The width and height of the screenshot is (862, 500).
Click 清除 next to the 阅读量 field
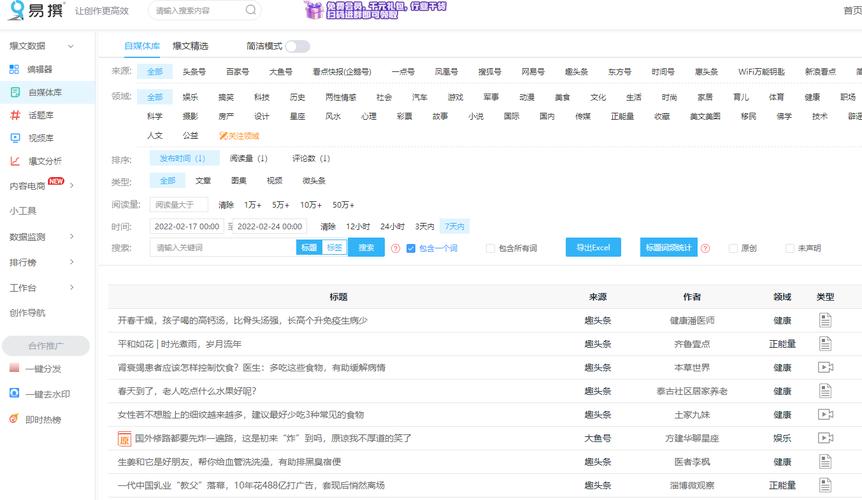tap(226, 205)
